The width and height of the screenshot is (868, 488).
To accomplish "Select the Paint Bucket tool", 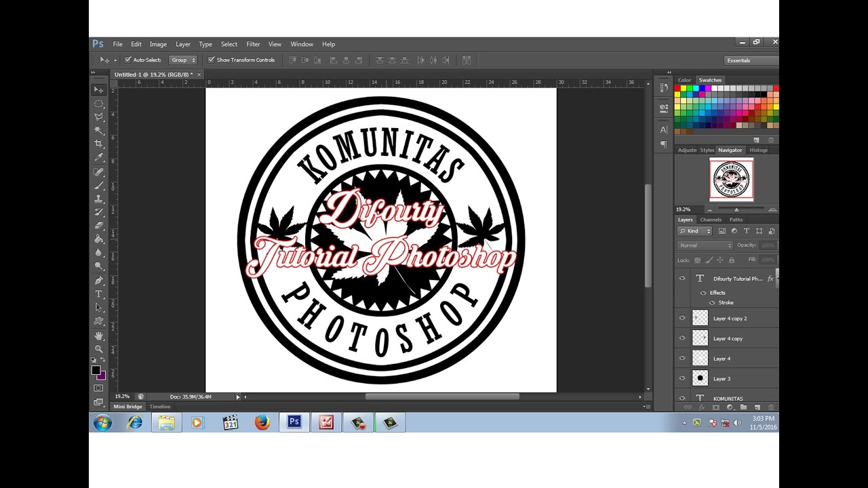I will [99, 239].
